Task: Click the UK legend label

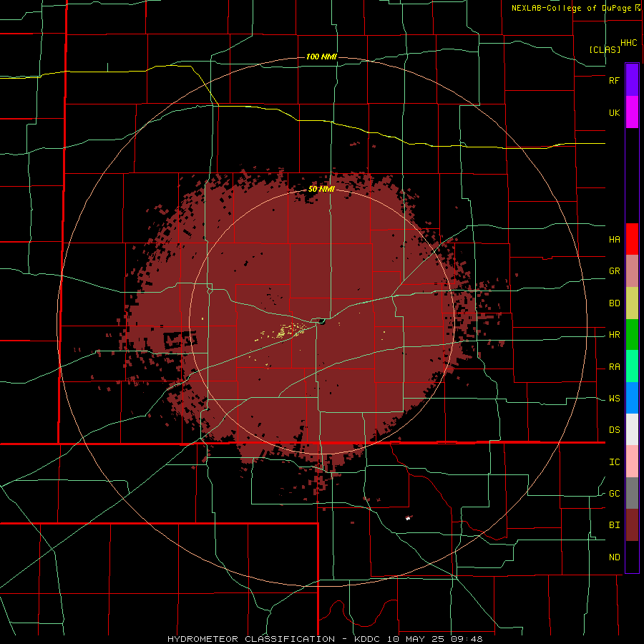Action: coord(614,113)
